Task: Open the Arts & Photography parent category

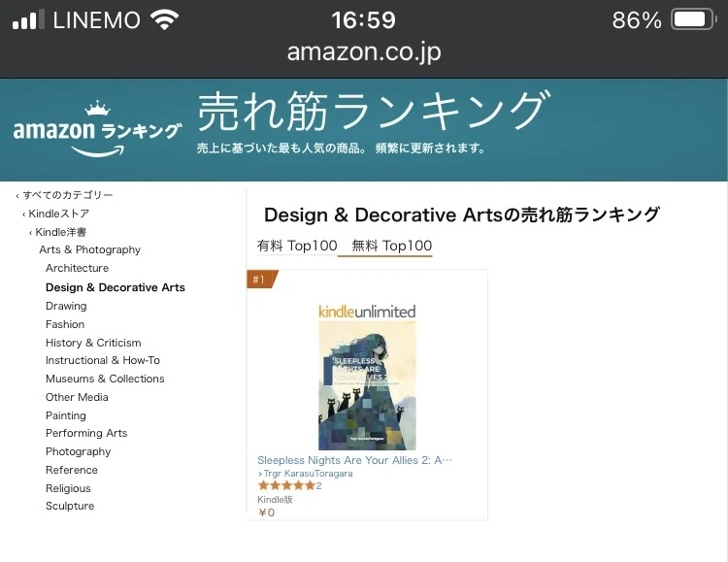Action: (x=89, y=249)
